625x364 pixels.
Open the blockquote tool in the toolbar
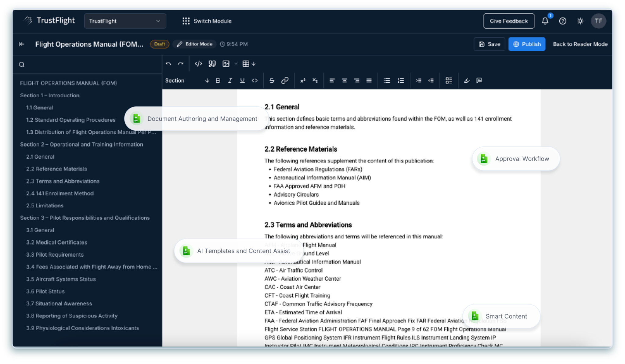[212, 63]
